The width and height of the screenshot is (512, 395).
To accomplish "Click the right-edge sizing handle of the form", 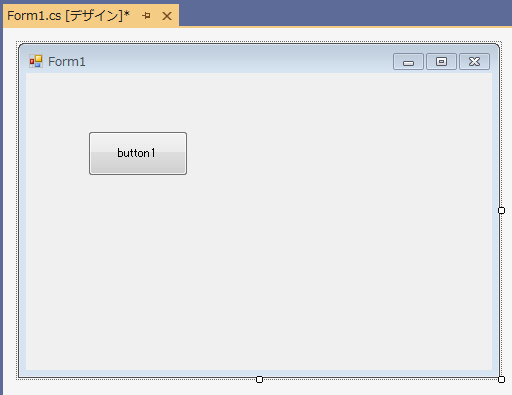I will tap(501, 210).
